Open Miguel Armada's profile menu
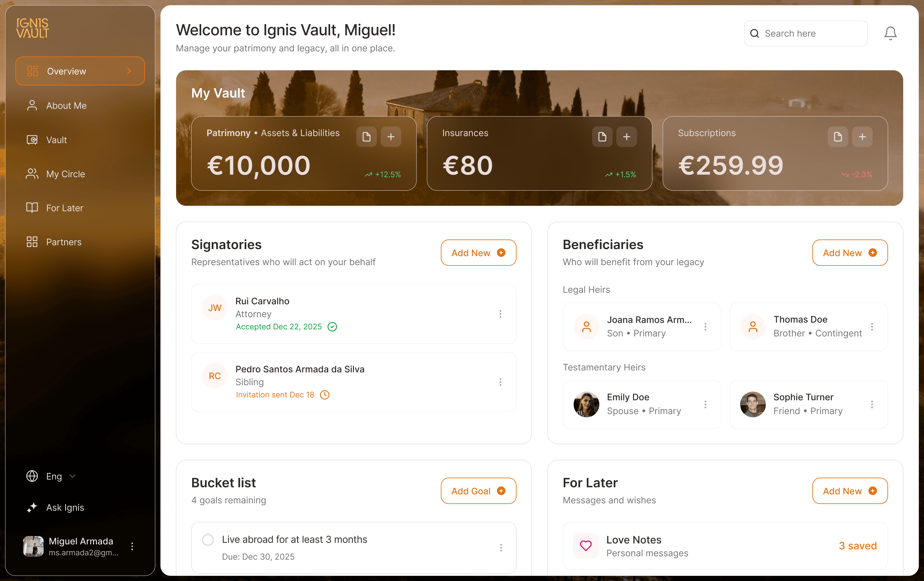Screen dimensions: 924x581 pyautogui.click(x=133, y=546)
